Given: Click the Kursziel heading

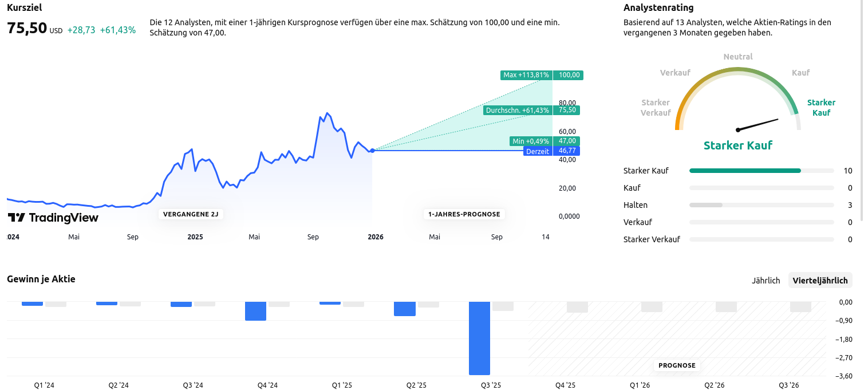Looking at the screenshot, I should pyautogui.click(x=24, y=8).
